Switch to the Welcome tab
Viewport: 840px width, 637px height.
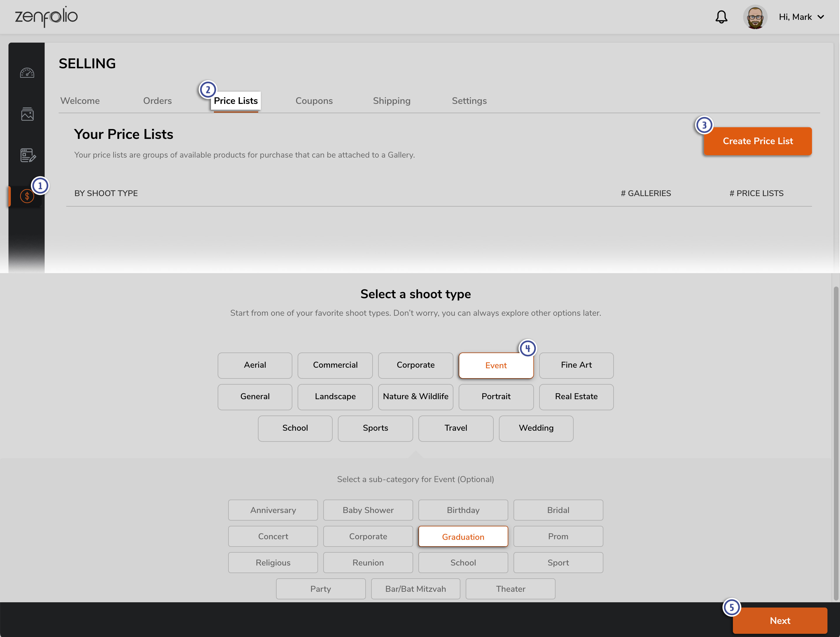tap(80, 101)
